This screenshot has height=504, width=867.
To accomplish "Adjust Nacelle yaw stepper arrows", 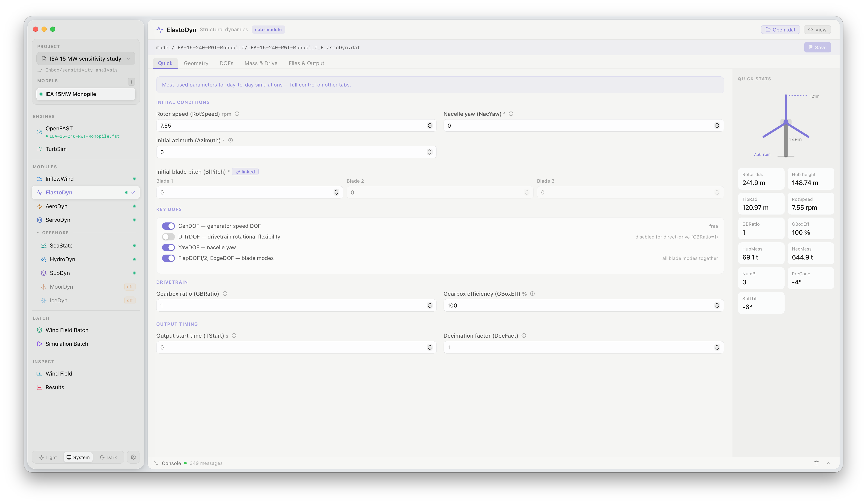I will pos(717,125).
